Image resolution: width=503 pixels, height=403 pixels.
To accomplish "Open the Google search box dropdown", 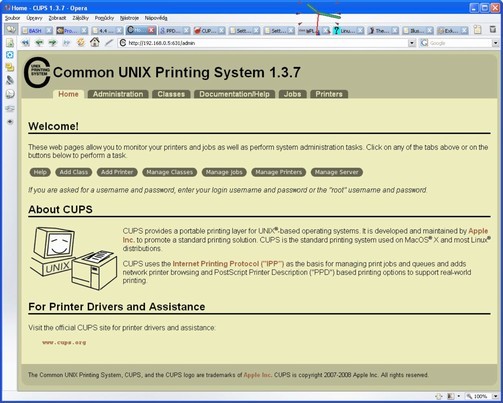I will 495,43.
